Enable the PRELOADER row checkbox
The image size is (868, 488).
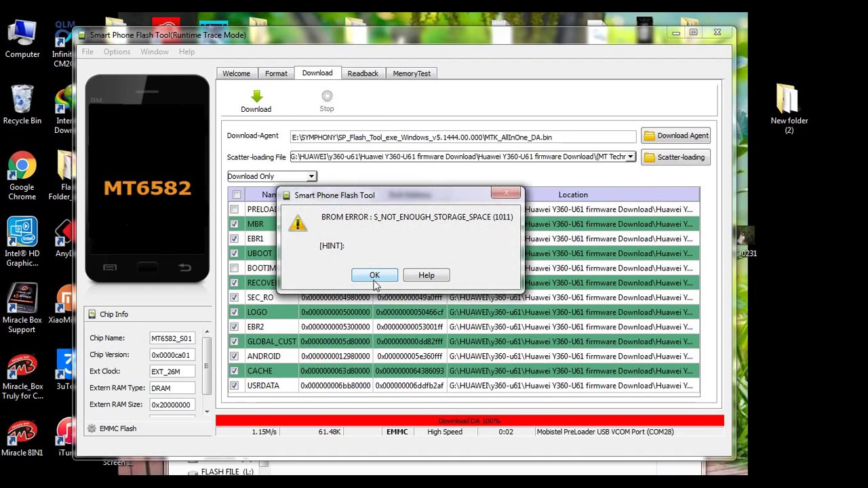pos(234,209)
